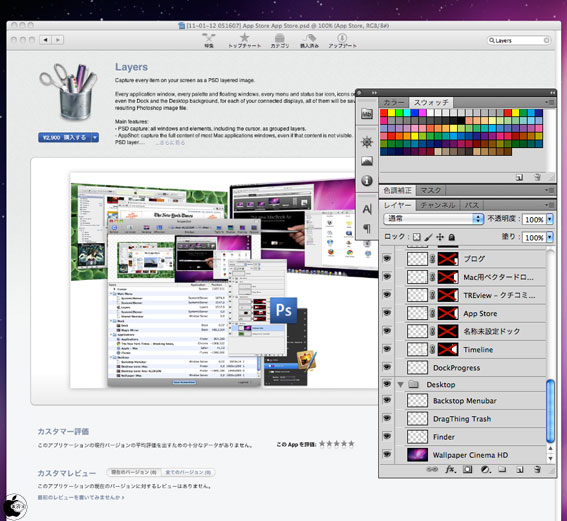Expand the icon strip with double-arrow
Screen dimensions: 567x521
click(374, 93)
